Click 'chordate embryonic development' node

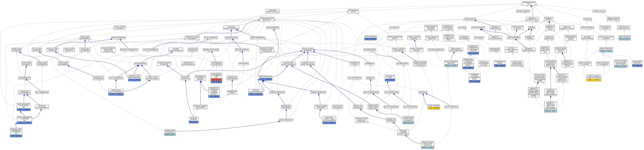[x=164, y=64]
